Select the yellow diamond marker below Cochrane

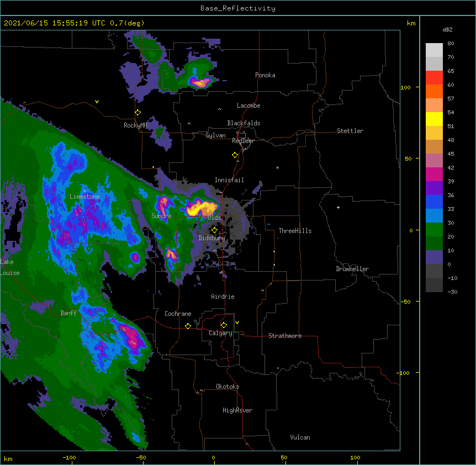[188, 326]
